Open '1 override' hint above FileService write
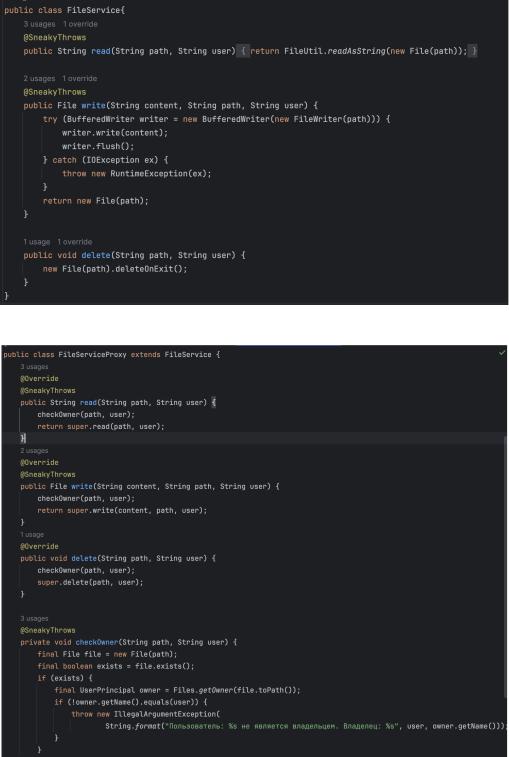 [80, 78]
